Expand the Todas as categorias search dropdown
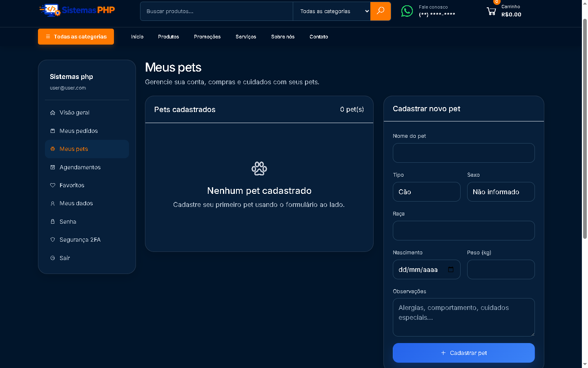588x368 pixels. pyautogui.click(x=332, y=11)
